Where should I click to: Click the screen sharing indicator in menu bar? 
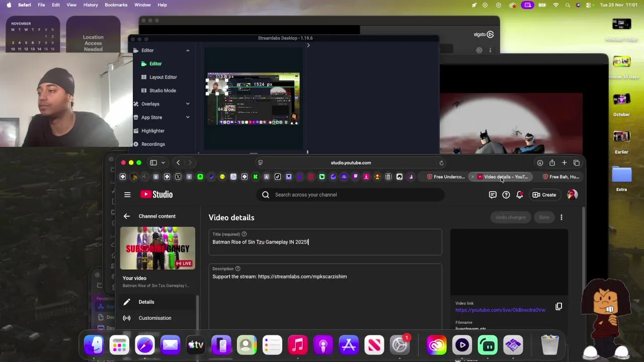tap(527, 5)
